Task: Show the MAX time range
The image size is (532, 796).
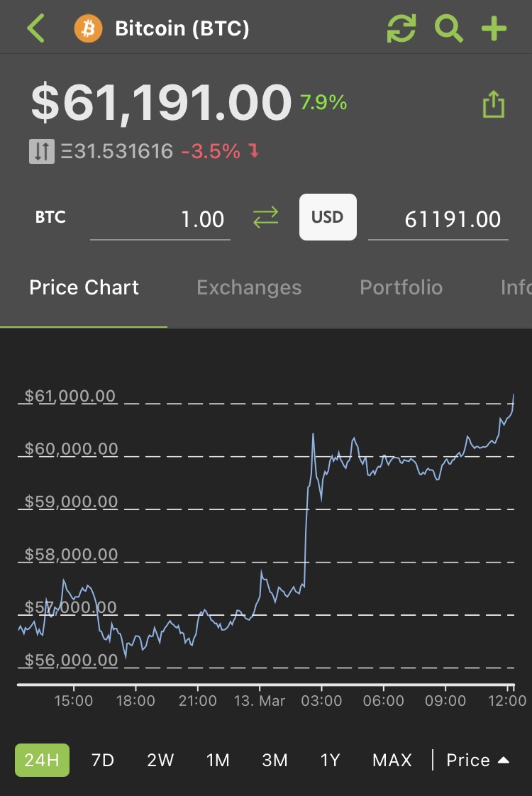Action: point(392,760)
